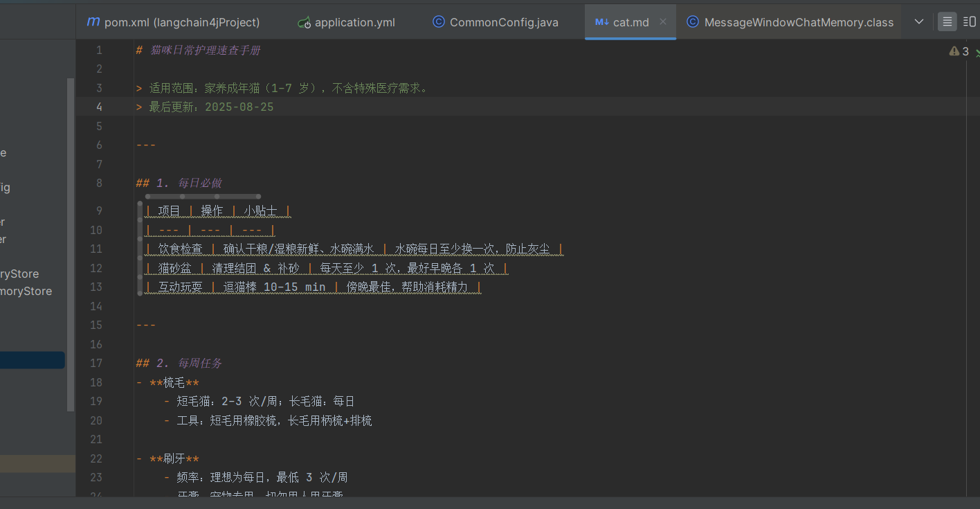Open the MessageWindowChatMemory.class tab
980x509 pixels.
click(790, 22)
